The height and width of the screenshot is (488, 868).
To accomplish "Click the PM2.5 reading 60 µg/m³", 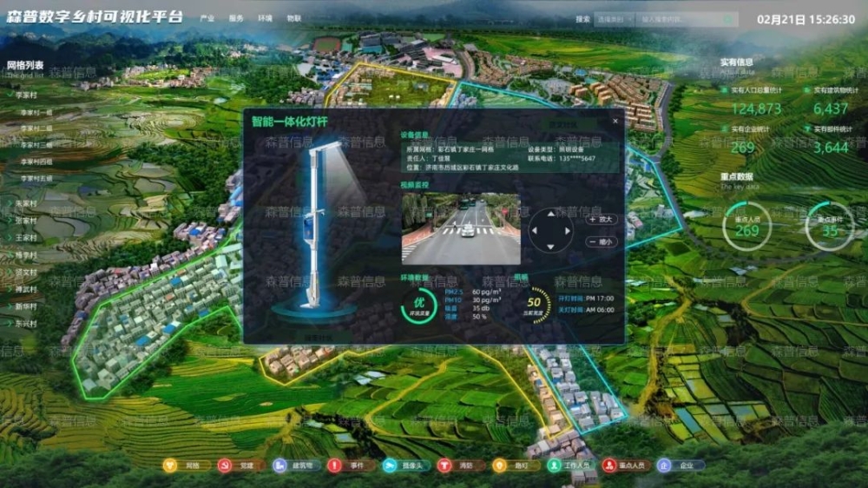I will (x=487, y=292).
